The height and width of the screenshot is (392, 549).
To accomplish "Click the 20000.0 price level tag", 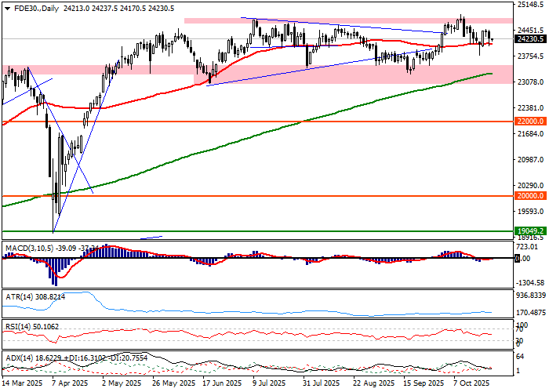I will 530,196.
